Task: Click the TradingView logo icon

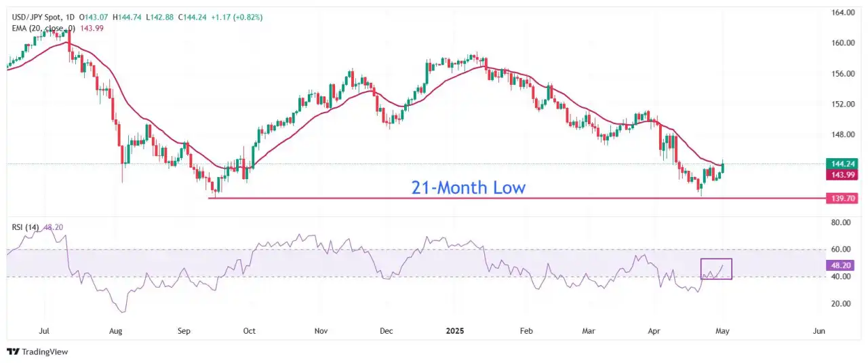Action: 12,351
